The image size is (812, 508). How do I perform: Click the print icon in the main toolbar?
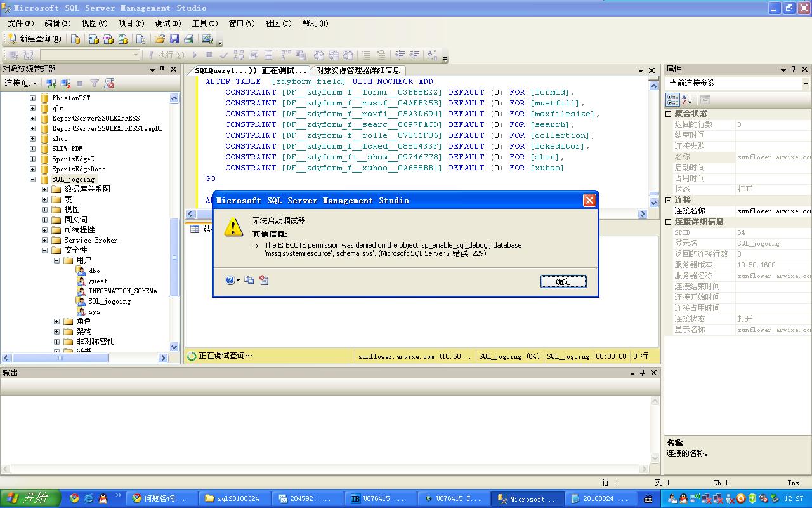(188, 39)
